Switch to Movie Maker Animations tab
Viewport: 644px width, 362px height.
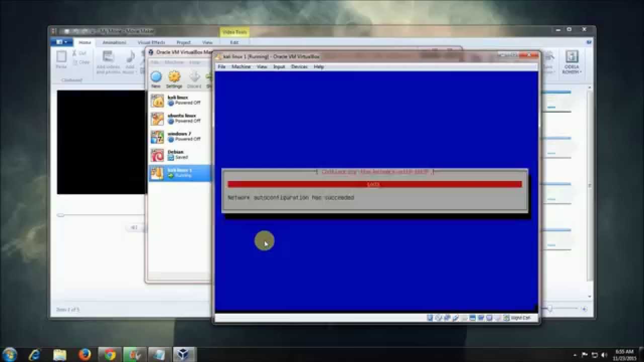114,42
